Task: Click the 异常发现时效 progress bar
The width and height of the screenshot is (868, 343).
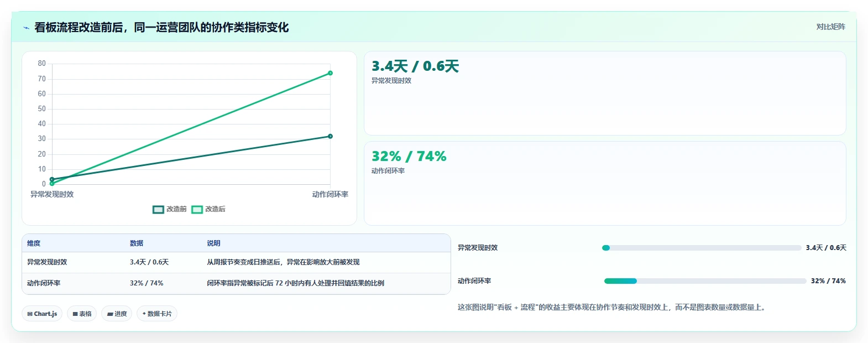Action: 702,248
